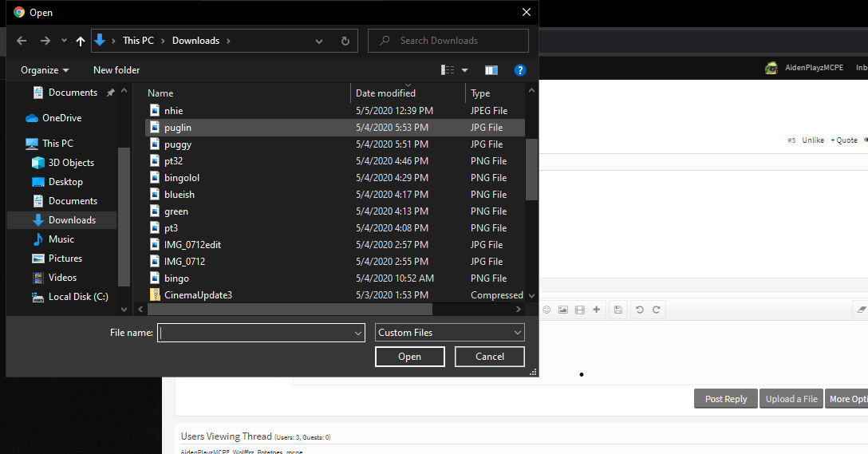Screen dimensions: 868x454
Task: Click Post Reply on the forum page
Action: pyautogui.click(x=726, y=399)
